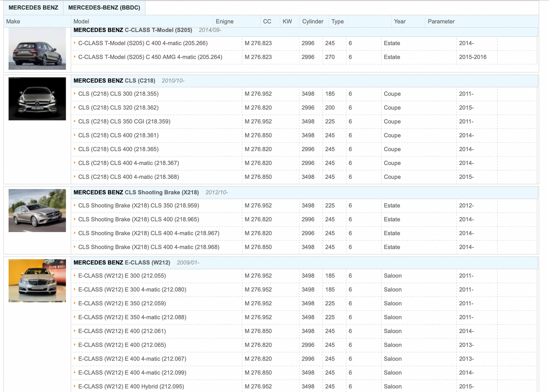The height and width of the screenshot is (392, 549).
Task: Open the C-CLASS T-Model S205 car thumbnail
Action: 37,49
